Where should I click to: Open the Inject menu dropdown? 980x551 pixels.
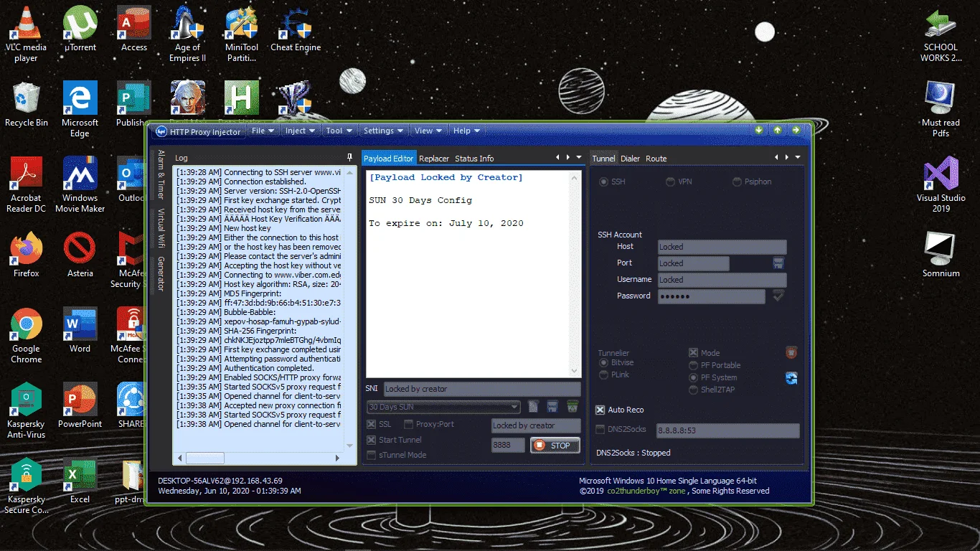tap(300, 131)
